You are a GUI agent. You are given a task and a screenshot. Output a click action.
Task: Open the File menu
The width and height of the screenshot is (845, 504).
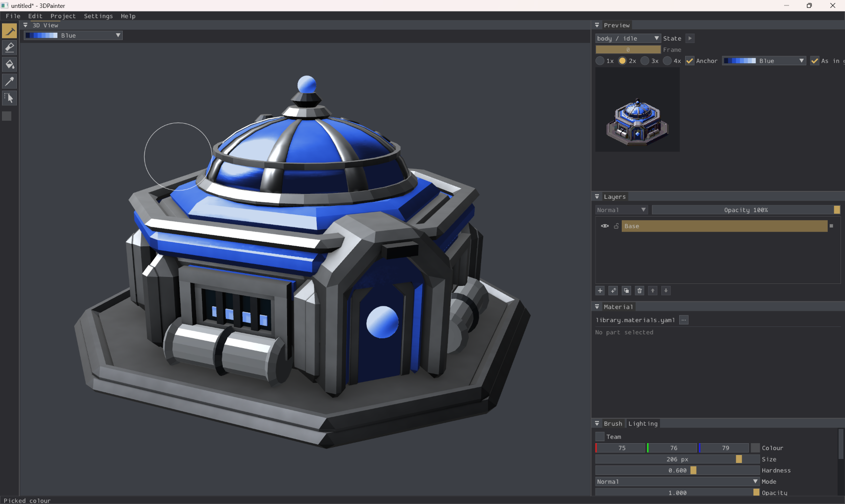[x=13, y=16]
